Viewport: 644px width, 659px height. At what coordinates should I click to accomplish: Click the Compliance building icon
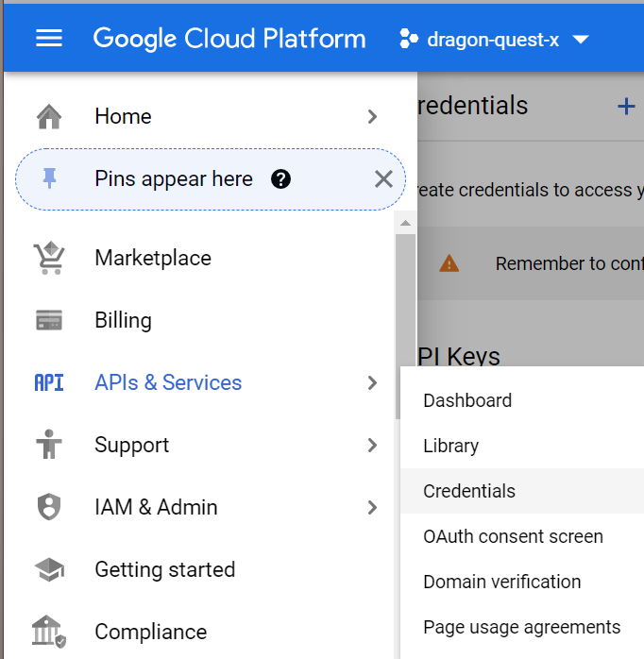click(x=49, y=632)
